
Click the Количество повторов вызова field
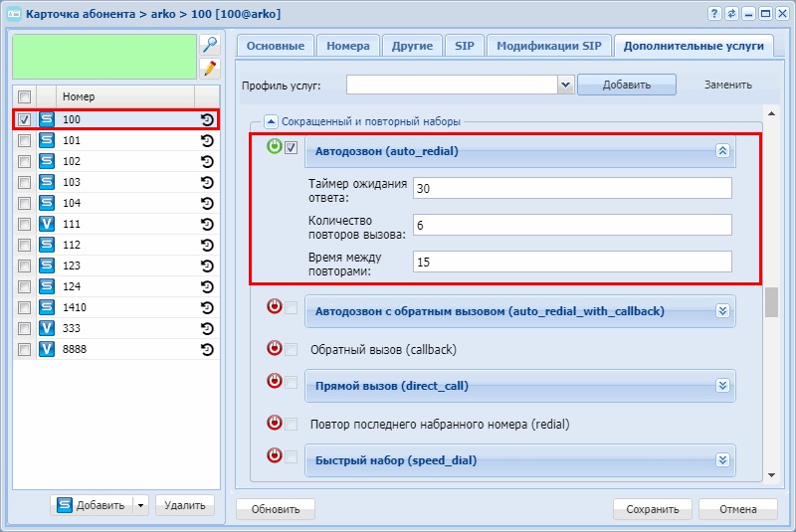tap(572, 225)
